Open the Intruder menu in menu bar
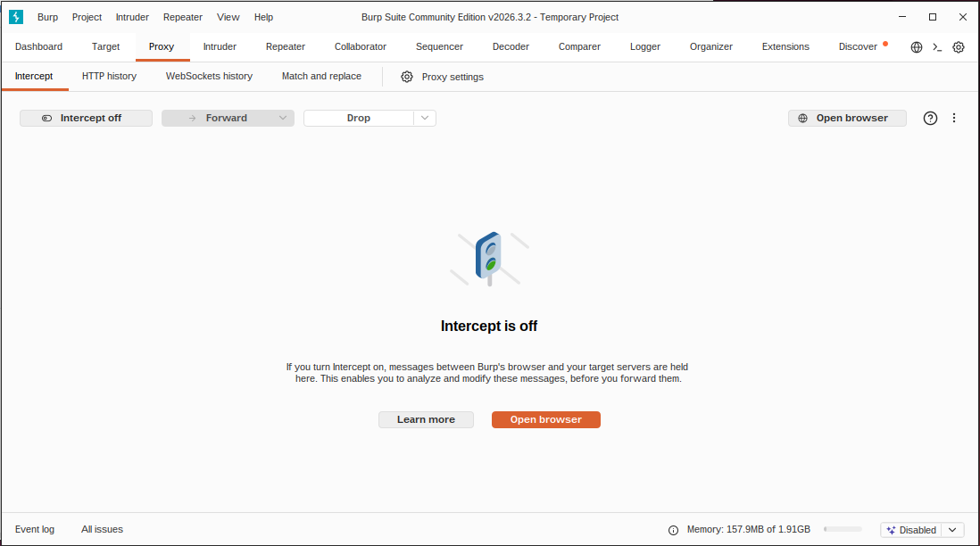Screen dimensions: 980x546 click(132, 18)
